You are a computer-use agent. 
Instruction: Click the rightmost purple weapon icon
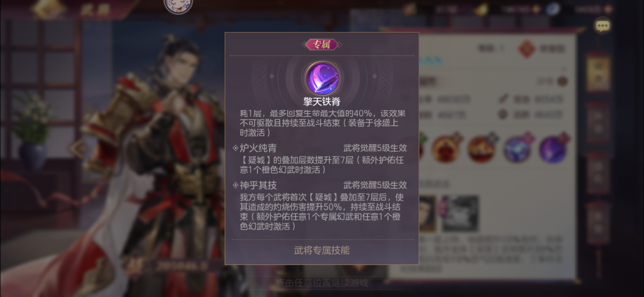coord(554,148)
